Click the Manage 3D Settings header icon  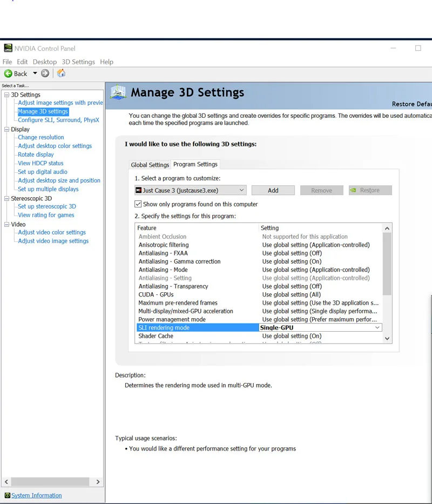[118, 92]
